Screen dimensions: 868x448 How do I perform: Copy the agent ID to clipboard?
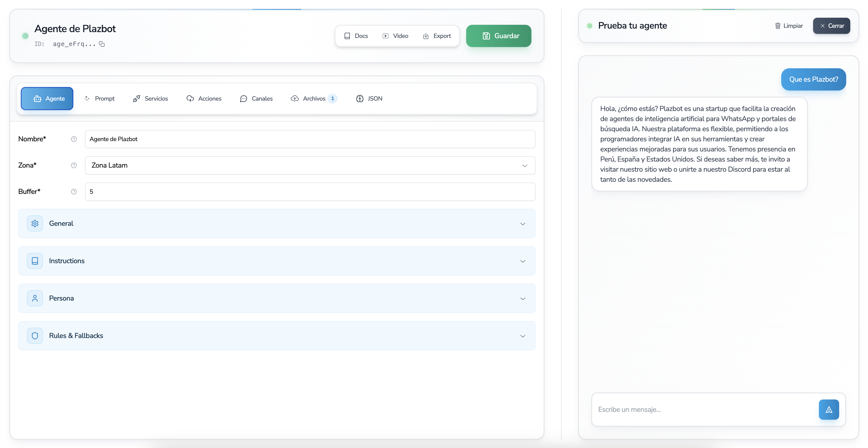102,44
